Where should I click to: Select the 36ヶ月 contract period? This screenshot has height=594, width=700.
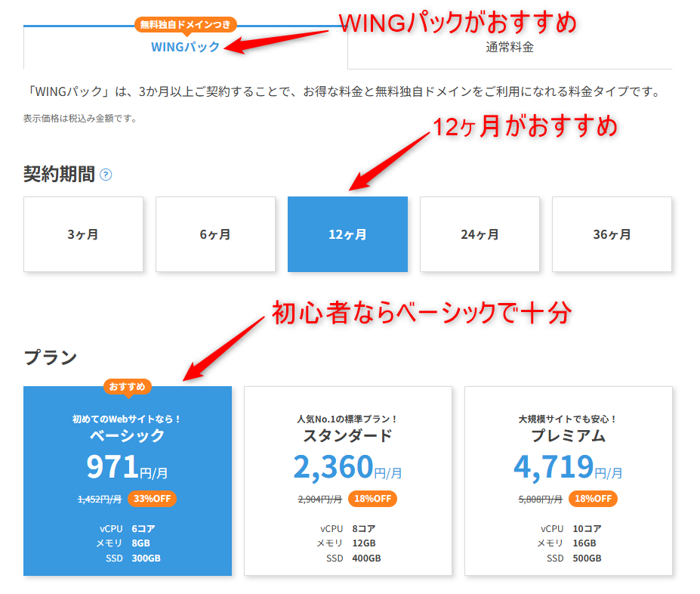pos(612,234)
